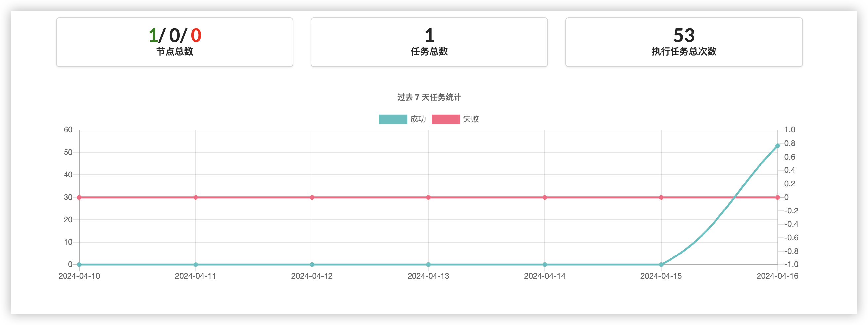The width and height of the screenshot is (868, 325).
Task: Click the total executions value 53
Action: click(684, 35)
